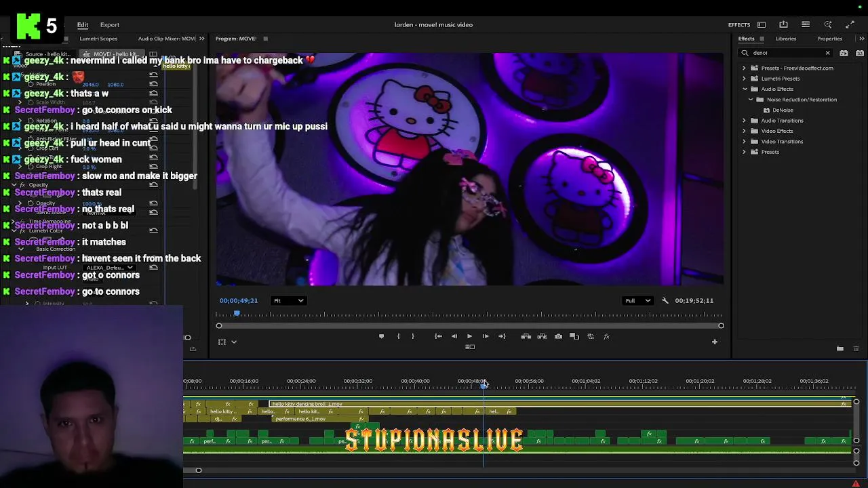Select the bottom Presets folder
This screenshot has width=868, height=488.
point(770,152)
